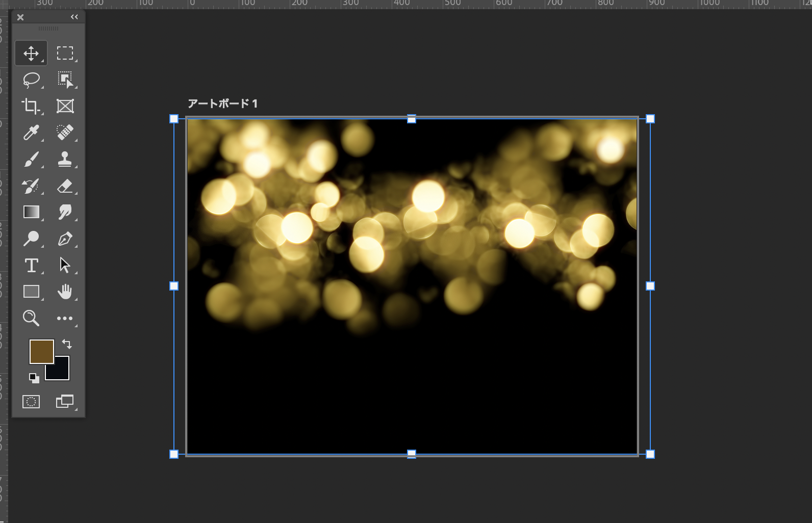
Task: Open the brown foreground color picker
Action: pos(41,352)
